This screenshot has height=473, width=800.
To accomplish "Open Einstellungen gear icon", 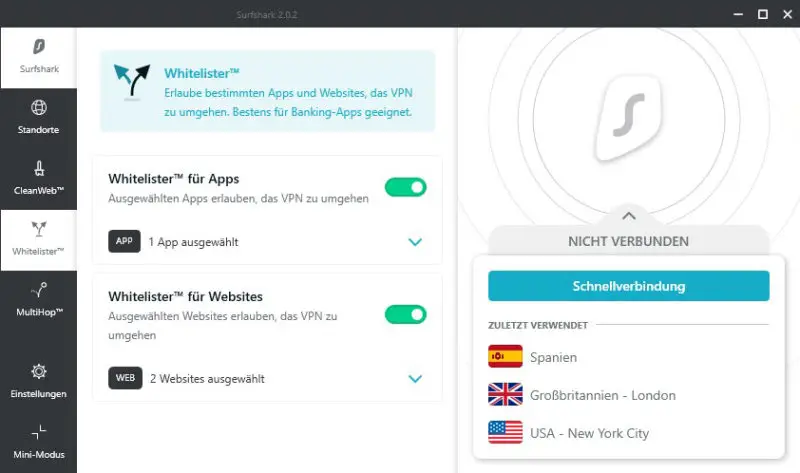I will click(x=39, y=371).
